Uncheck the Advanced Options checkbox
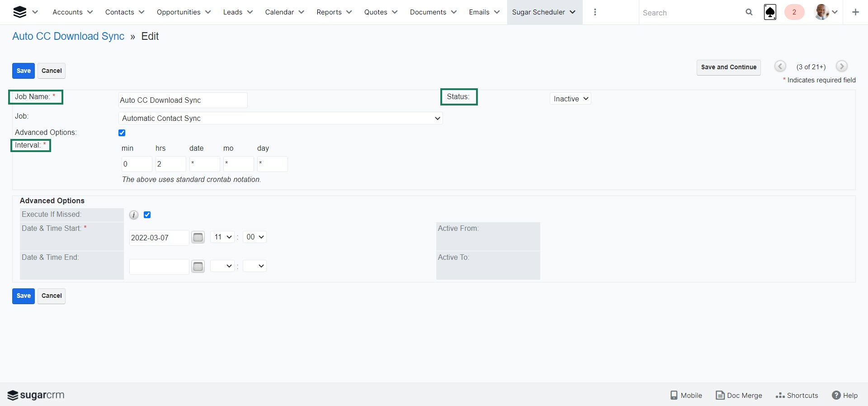The height and width of the screenshot is (406, 868). pyautogui.click(x=122, y=133)
